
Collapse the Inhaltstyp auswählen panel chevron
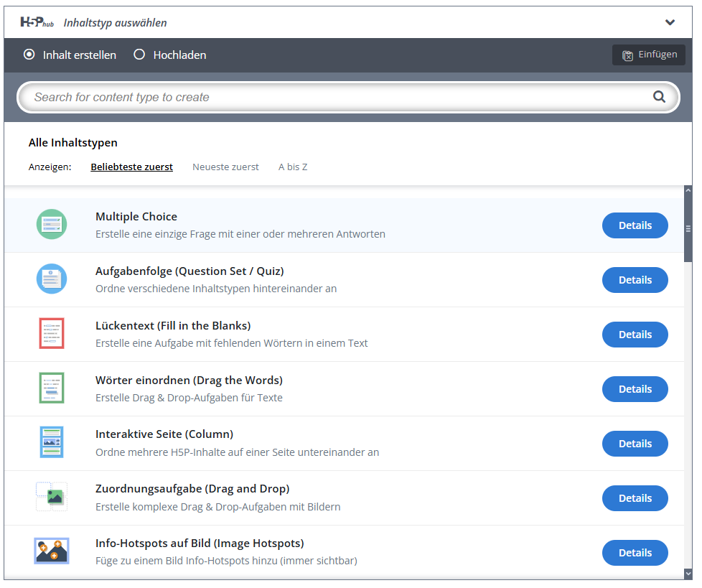[x=670, y=22]
